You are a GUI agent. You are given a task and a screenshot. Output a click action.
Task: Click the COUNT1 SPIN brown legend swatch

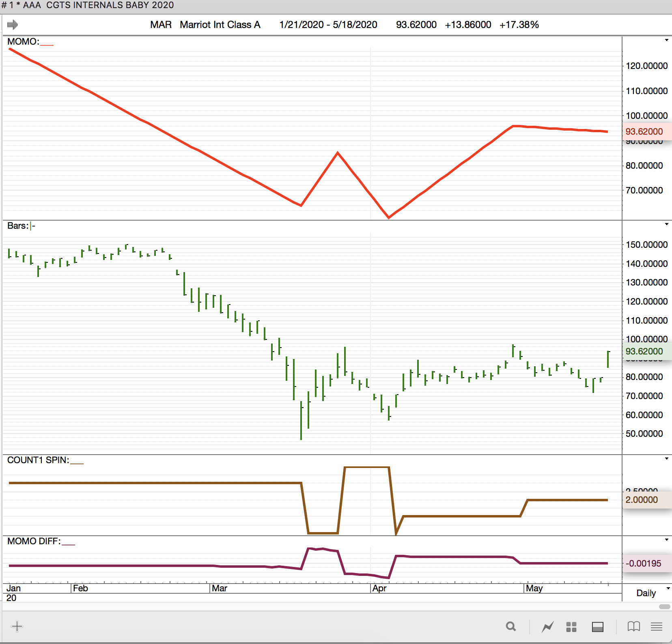77,462
